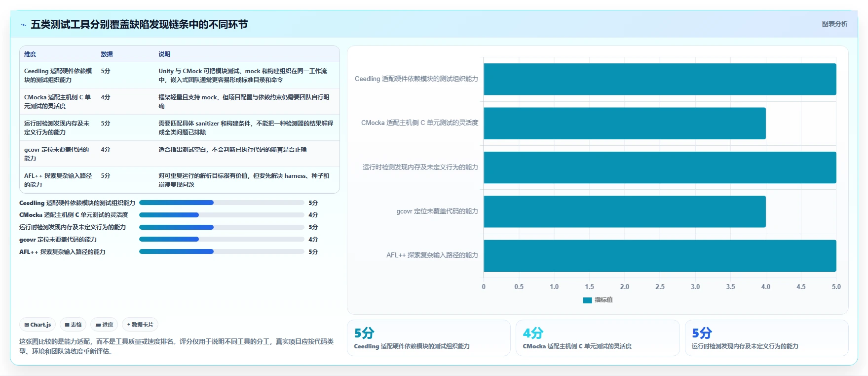Image resolution: width=868 pixels, height=376 pixels.
Task: Click the page title 五类测试工具
Action: [x=139, y=25]
